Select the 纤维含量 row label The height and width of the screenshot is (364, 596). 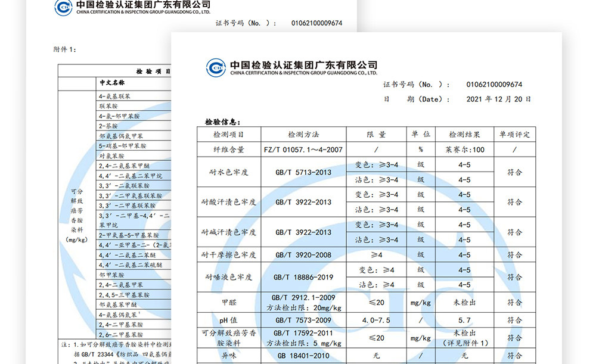tap(228, 150)
